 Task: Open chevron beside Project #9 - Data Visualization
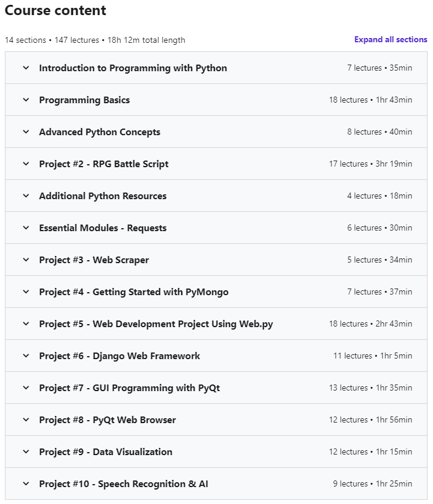26,452
